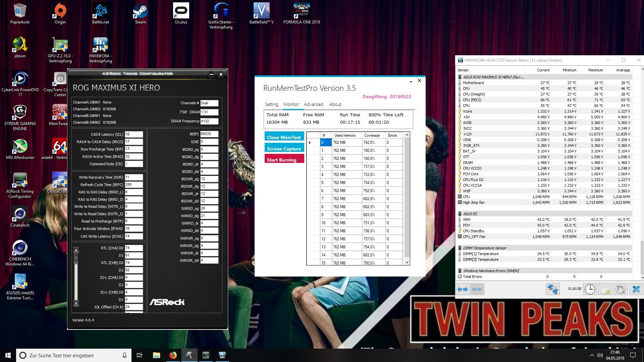Open ASRock Timing Configurator desktop icon
The height and width of the screenshot is (362, 644).
(20, 185)
